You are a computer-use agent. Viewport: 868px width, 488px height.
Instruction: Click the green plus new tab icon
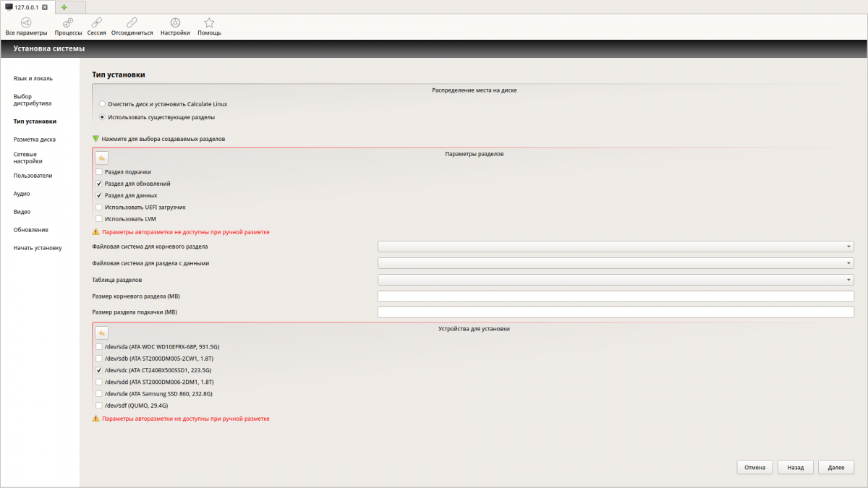[x=64, y=7]
